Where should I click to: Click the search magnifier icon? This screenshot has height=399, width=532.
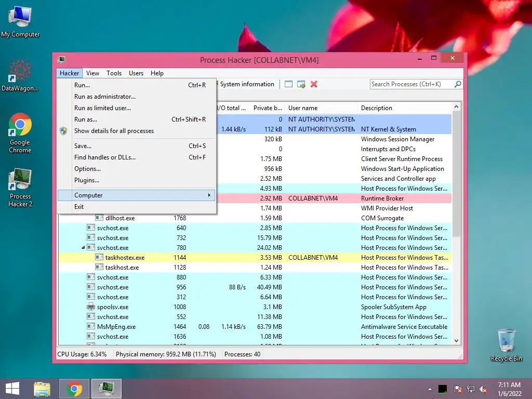click(458, 84)
